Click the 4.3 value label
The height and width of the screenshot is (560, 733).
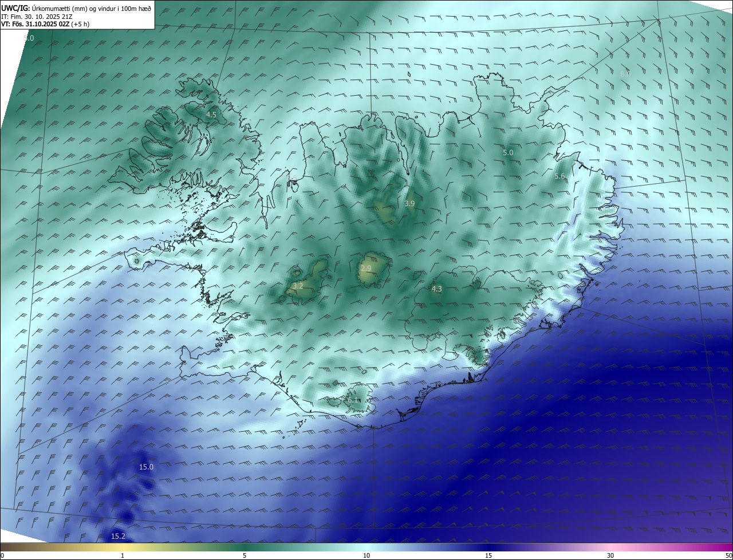(x=436, y=289)
